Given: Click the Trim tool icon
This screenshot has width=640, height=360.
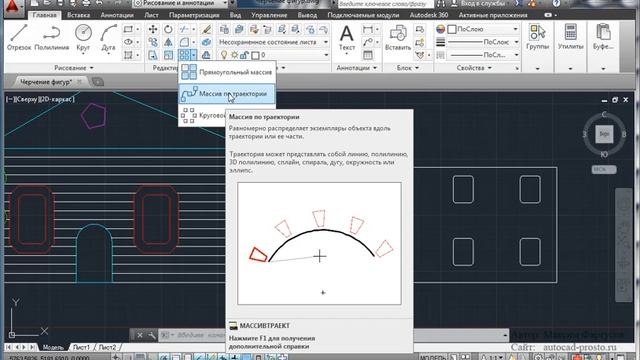Looking at the screenshot, I should (184, 29).
